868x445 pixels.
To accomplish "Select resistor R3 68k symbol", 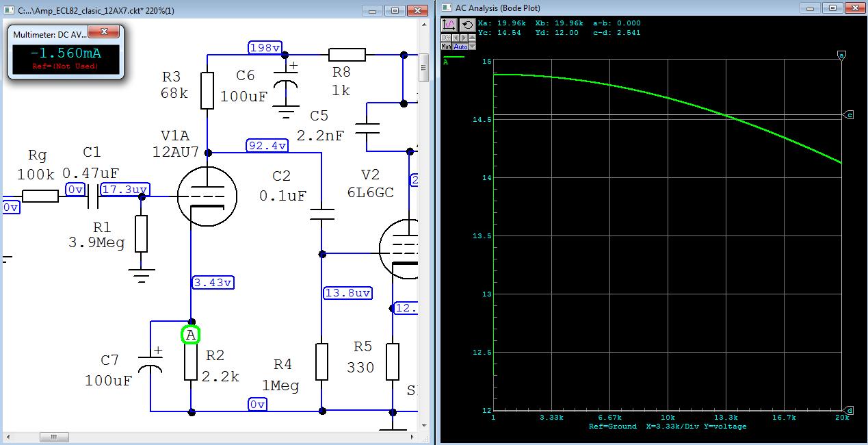I will click(x=208, y=91).
